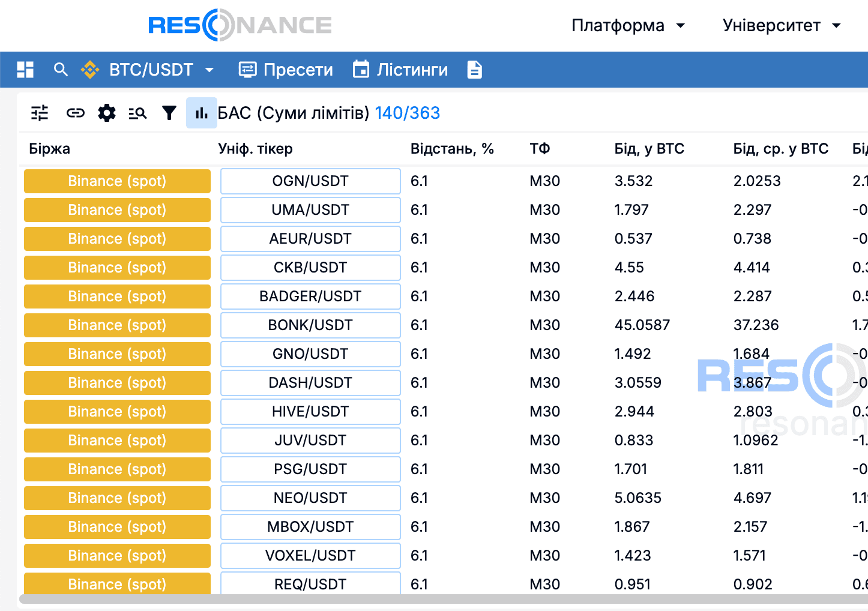Click the BADGER/USDT ticker button
Image resolution: width=868 pixels, height=611 pixels.
click(310, 296)
